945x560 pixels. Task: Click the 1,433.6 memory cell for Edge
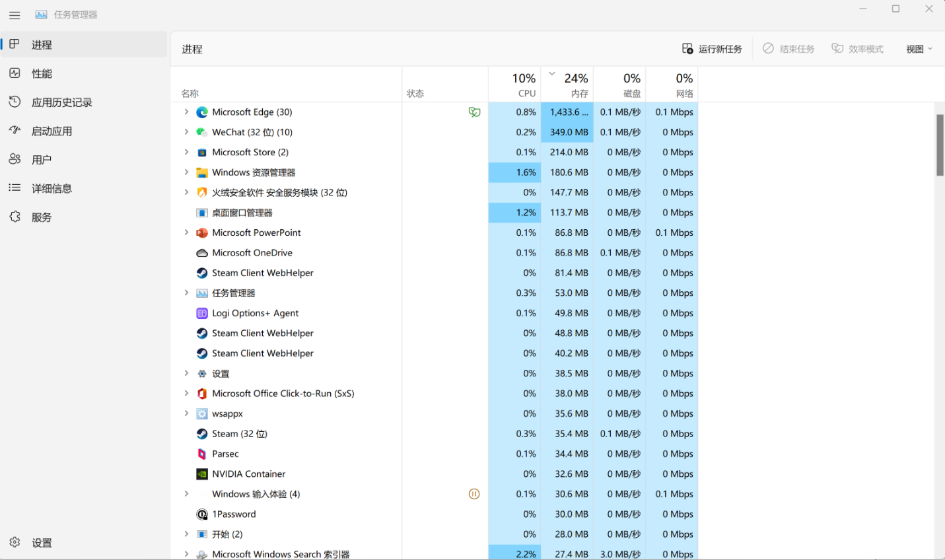point(567,112)
